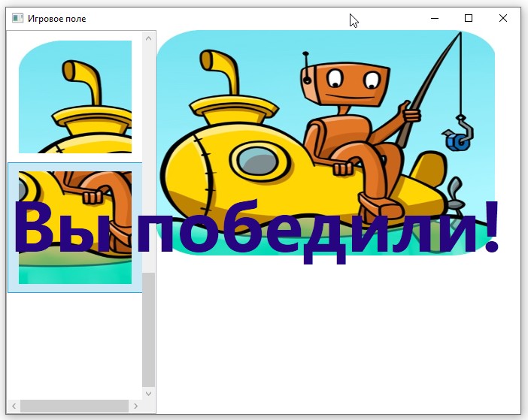
Task: Click the window icon in the title bar
Action: point(18,18)
